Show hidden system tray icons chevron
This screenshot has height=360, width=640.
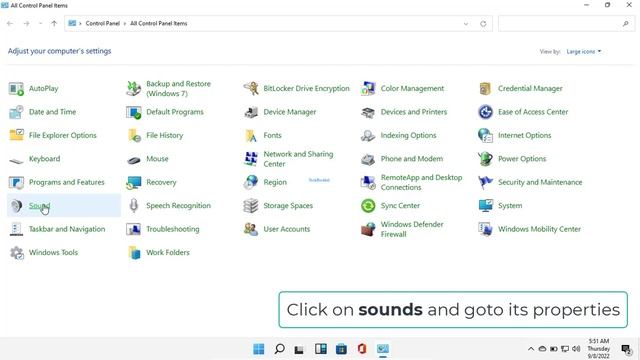point(531,349)
